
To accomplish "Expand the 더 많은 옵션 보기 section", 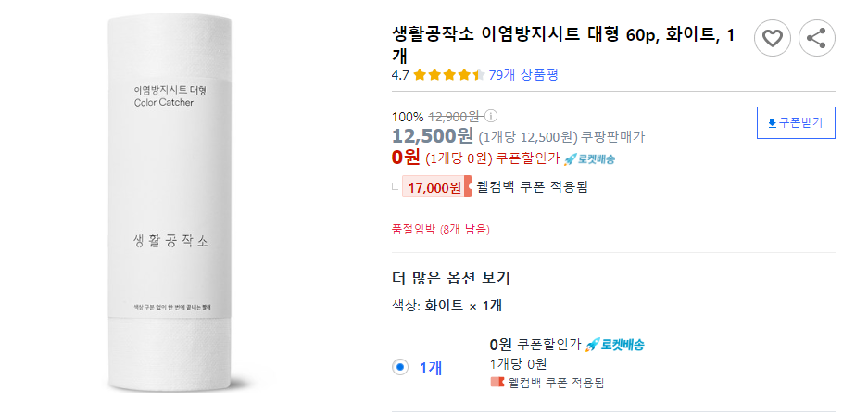I will (x=451, y=278).
